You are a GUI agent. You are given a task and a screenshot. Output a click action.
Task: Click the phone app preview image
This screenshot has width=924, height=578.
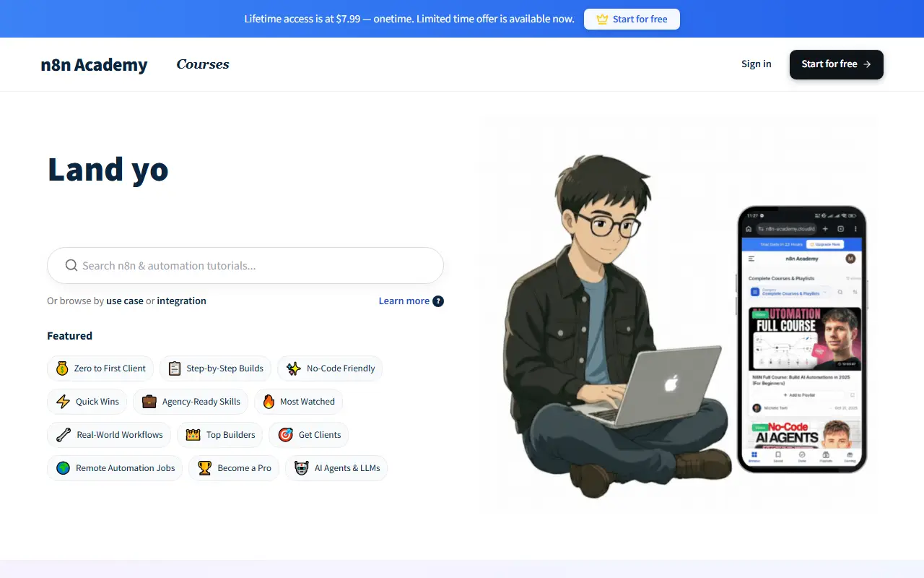pyautogui.click(x=801, y=340)
